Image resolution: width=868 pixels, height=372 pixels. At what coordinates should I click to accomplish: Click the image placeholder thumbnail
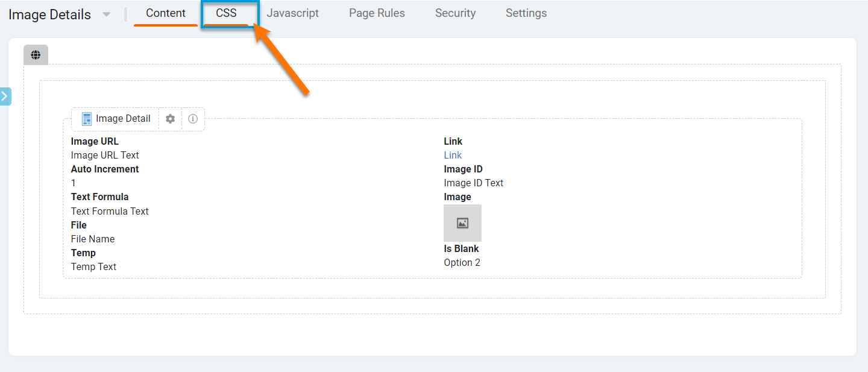click(x=462, y=223)
